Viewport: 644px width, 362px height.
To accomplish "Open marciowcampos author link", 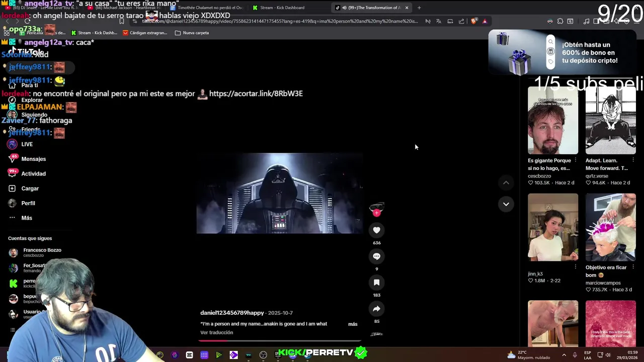I will coord(603,283).
